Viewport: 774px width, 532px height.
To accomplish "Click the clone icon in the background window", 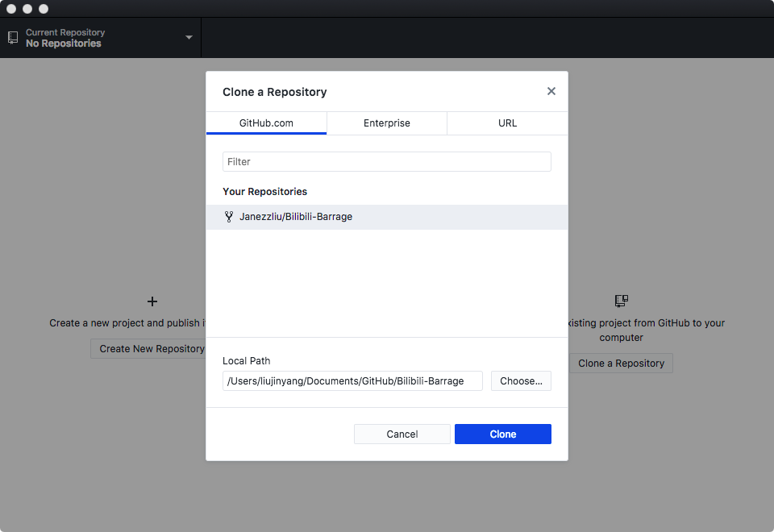I will pos(622,301).
